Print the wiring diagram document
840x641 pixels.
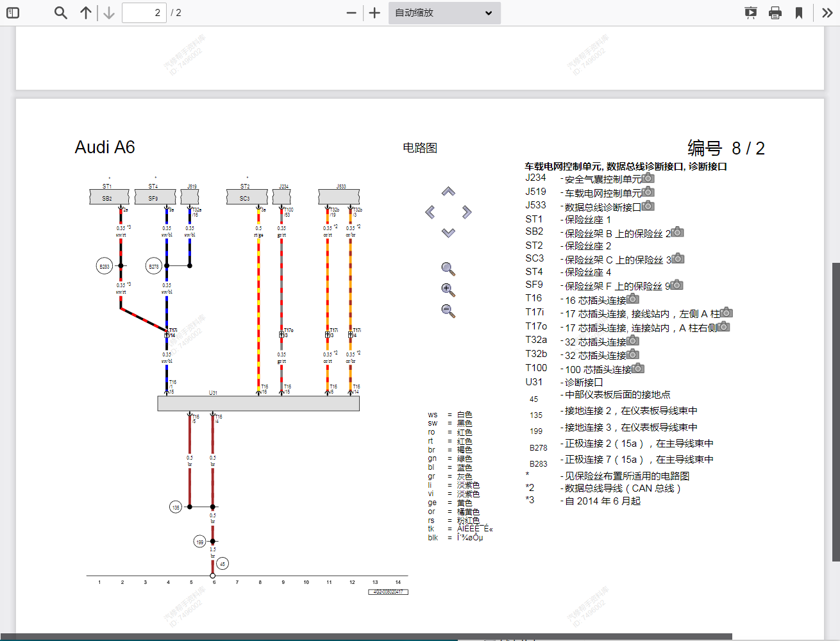[775, 12]
